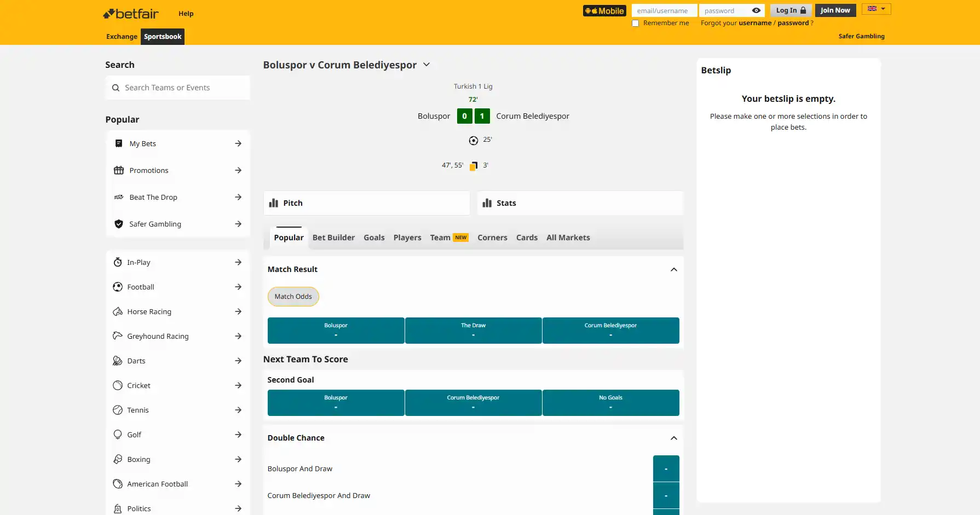The width and height of the screenshot is (980, 515).
Task: Select the Corners tab
Action: pos(492,238)
